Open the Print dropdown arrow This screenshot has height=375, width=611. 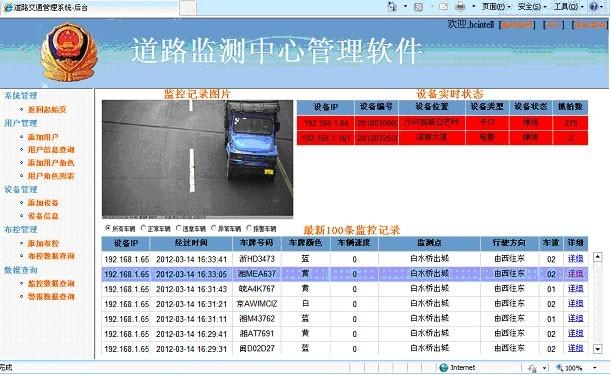point(473,7)
